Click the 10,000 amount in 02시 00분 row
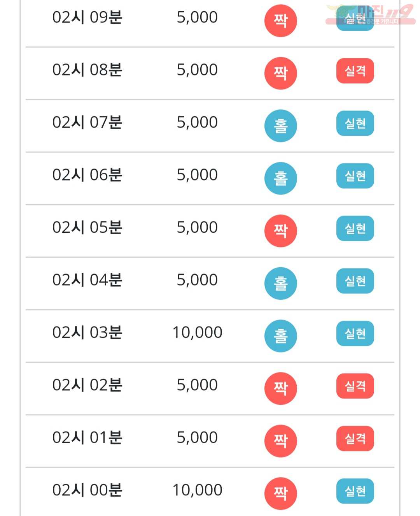 [x=197, y=490]
